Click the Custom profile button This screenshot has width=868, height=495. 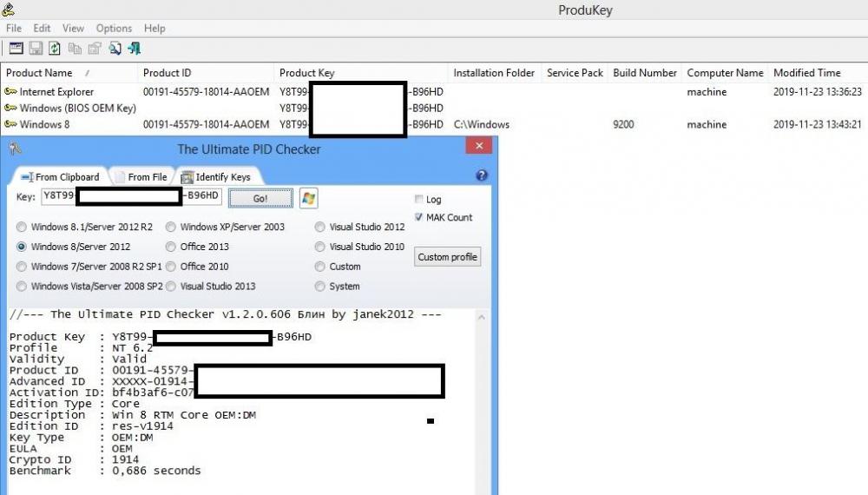pos(447,257)
